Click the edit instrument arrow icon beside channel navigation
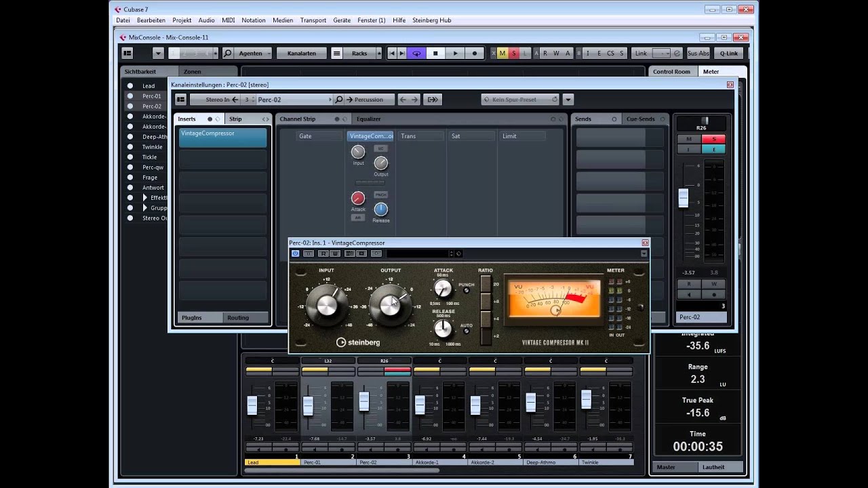The height and width of the screenshot is (488, 868). click(x=432, y=100)
